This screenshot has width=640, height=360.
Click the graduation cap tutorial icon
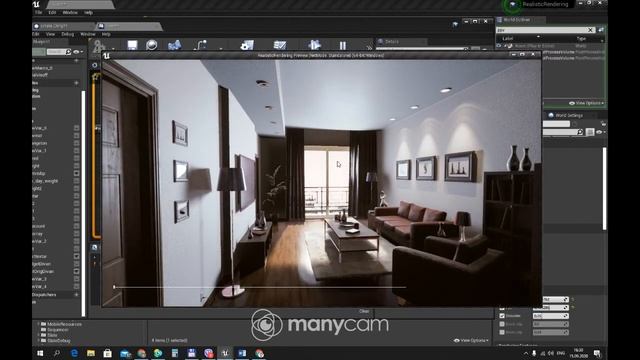click(455, 24)
